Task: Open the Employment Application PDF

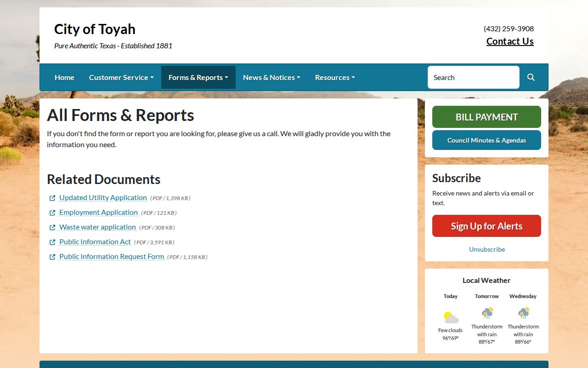Action: click(98, 213)
